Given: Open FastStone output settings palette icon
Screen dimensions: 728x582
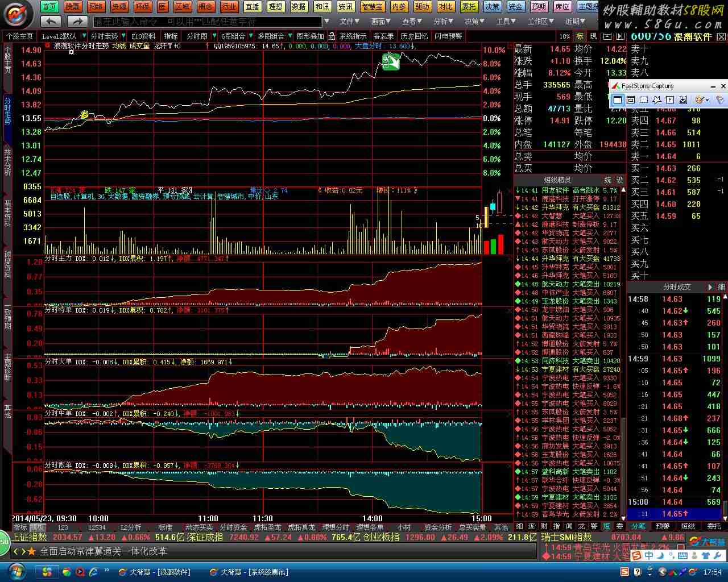Looking at the screenshot, I should tap(701, 100).
